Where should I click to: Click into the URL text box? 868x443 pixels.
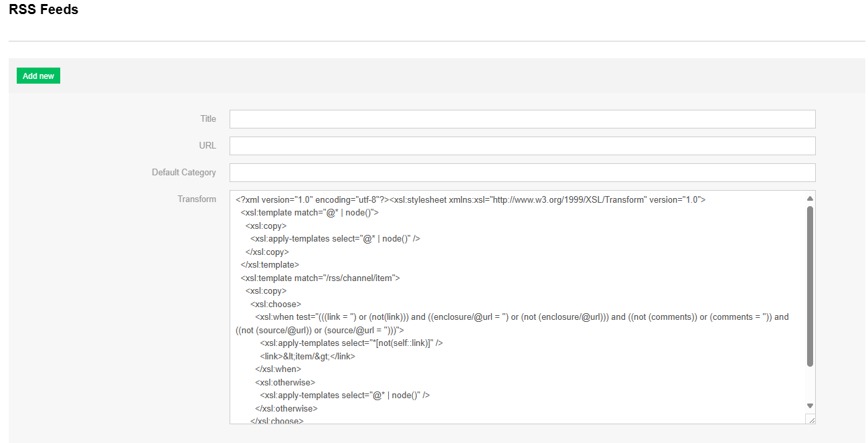click(522, 146)
